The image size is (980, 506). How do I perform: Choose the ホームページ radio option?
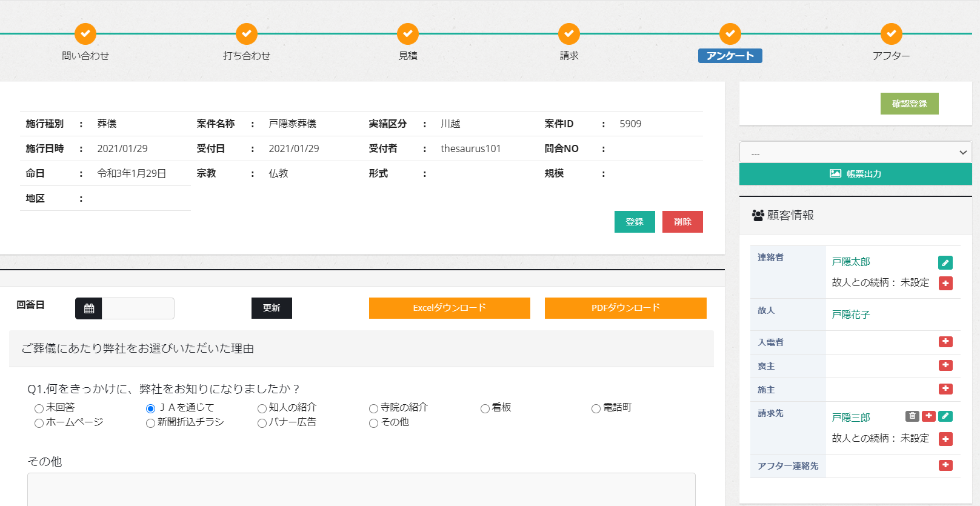[x=39, y=423]
